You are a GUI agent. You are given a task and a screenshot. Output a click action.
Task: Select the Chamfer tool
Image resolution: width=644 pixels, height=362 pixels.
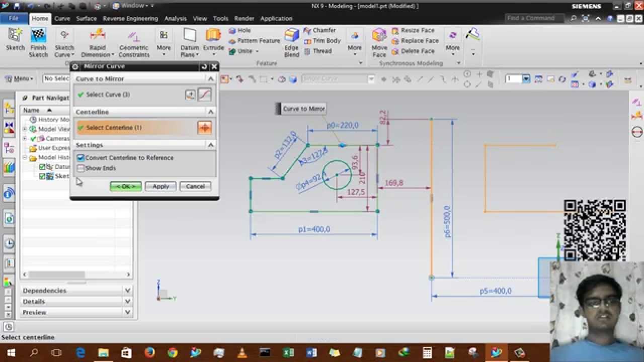coord(319,31)
